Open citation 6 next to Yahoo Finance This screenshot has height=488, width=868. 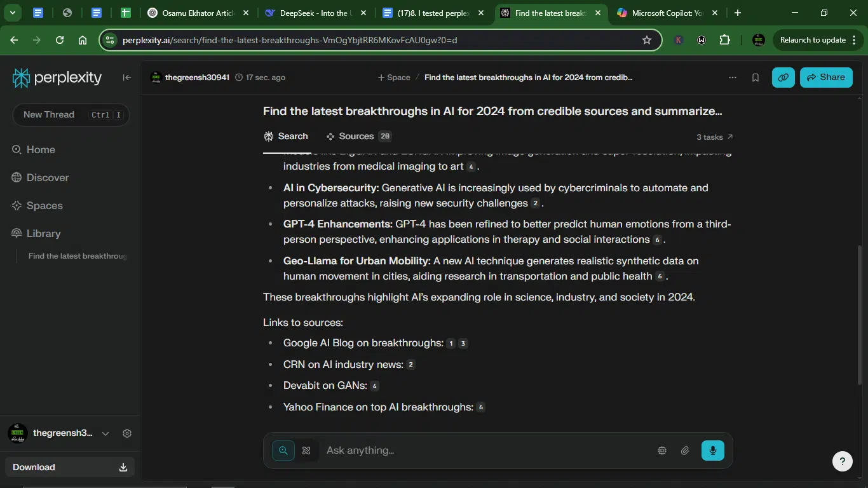click(x=480, y=407)
